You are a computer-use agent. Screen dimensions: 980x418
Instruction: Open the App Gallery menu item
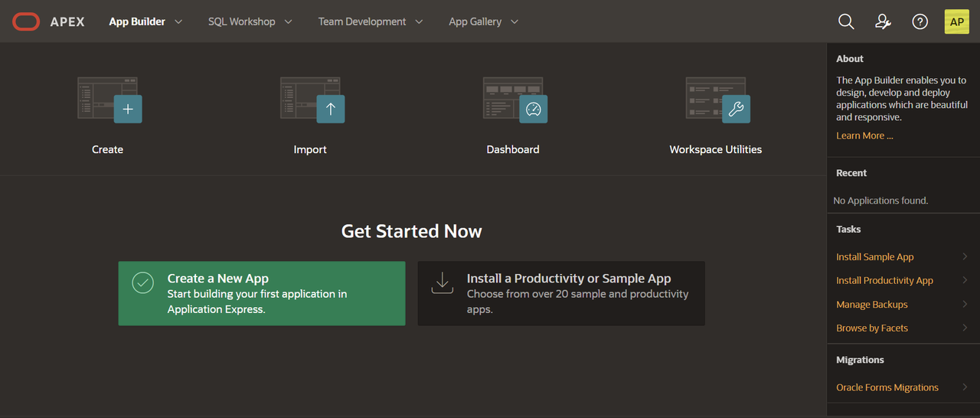475,21
